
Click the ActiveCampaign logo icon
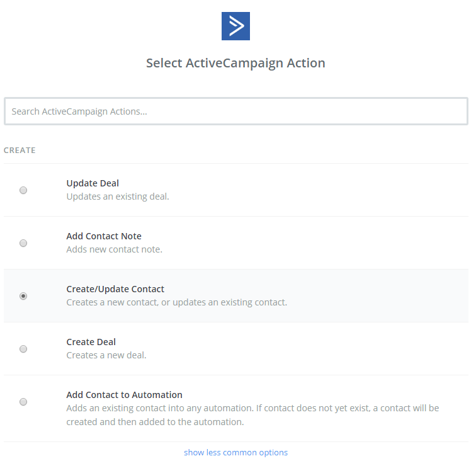tap(235, 26)
